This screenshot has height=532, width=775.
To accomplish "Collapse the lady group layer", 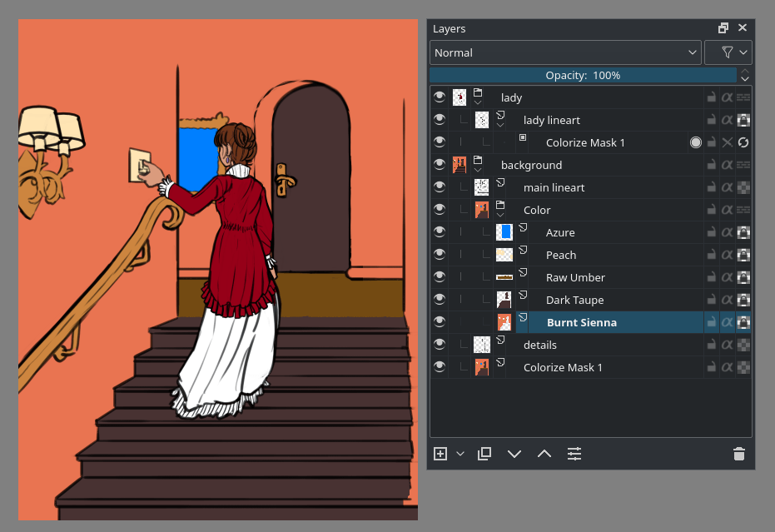I will (x=477, y=104).
